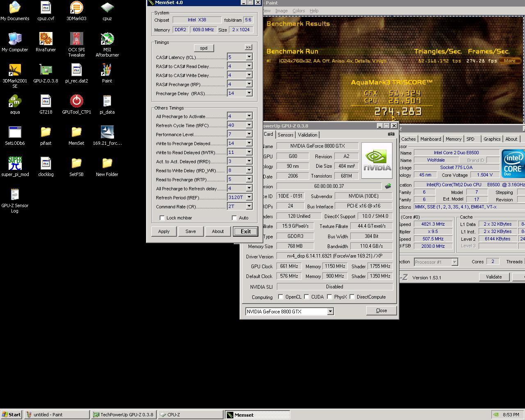The image size is (525, 420).
Task: Launch SetLODb6 desktop icon
Action: click(x=15, y=136)
